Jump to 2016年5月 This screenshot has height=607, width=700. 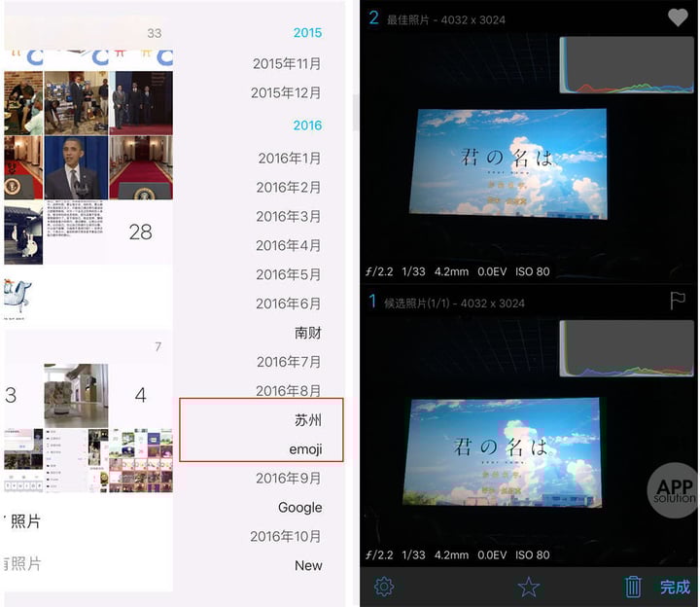pos(289,274)
